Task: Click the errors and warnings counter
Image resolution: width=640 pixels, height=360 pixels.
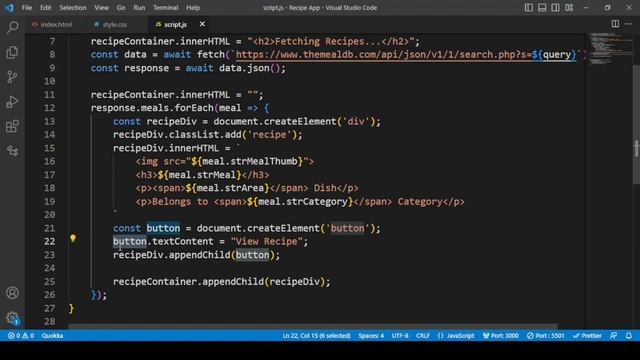Action: tap(21, 336)
